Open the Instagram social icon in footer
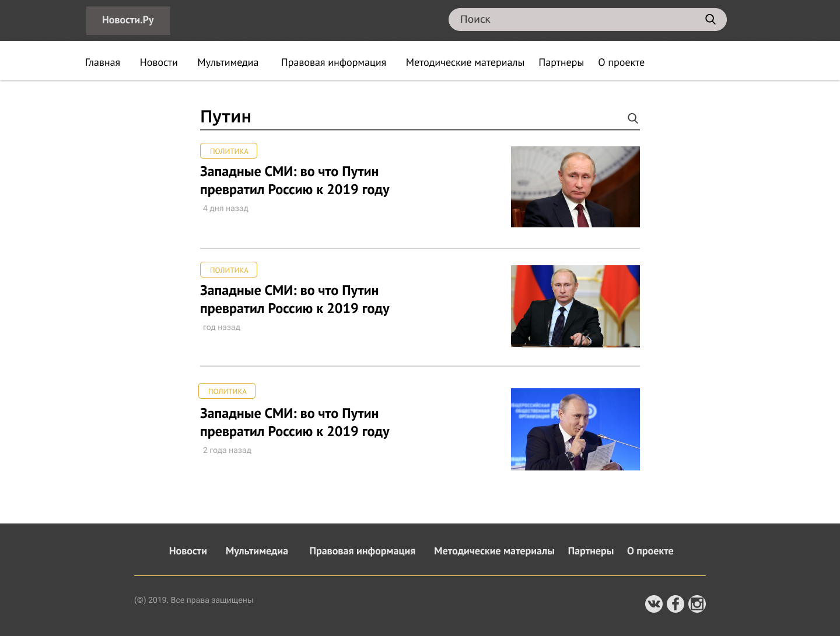840x636 pixels. click(697, 604)
